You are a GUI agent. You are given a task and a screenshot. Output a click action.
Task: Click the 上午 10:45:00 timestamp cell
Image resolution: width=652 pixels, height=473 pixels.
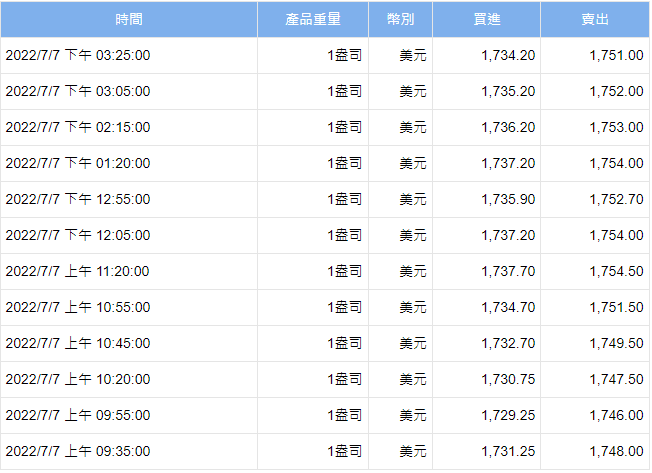(78, 343)
